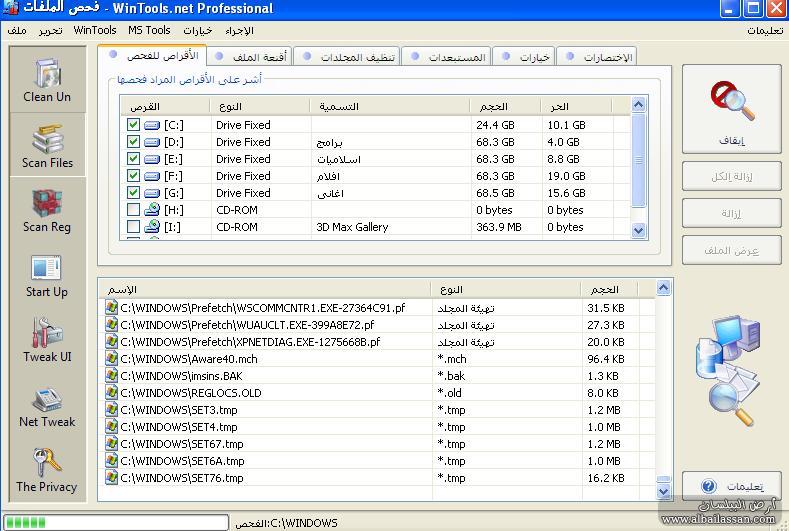Check the H: CD-ROM checkbox

(x=133, y=210)
